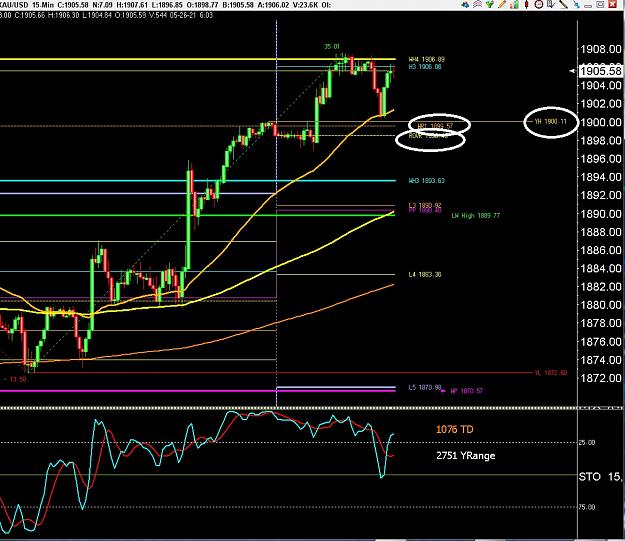
Task: Select the orange pencil drawing tool
Action: pos(502,5)
